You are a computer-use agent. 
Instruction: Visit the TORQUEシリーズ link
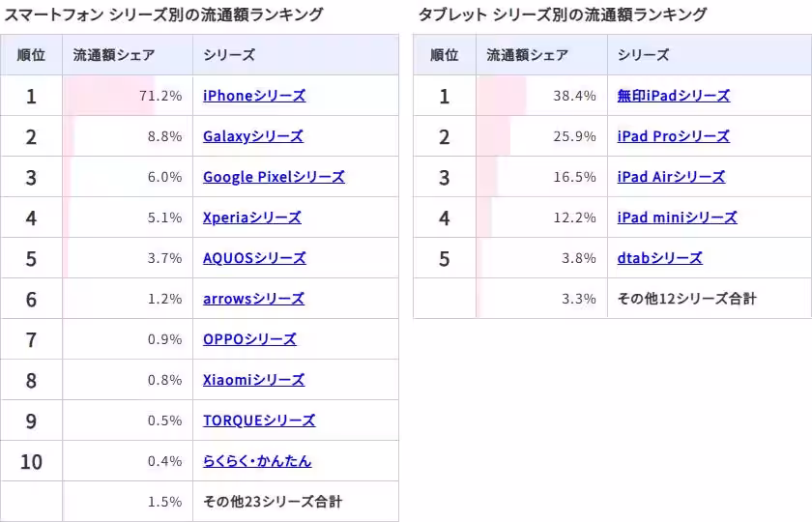point(259,420)
